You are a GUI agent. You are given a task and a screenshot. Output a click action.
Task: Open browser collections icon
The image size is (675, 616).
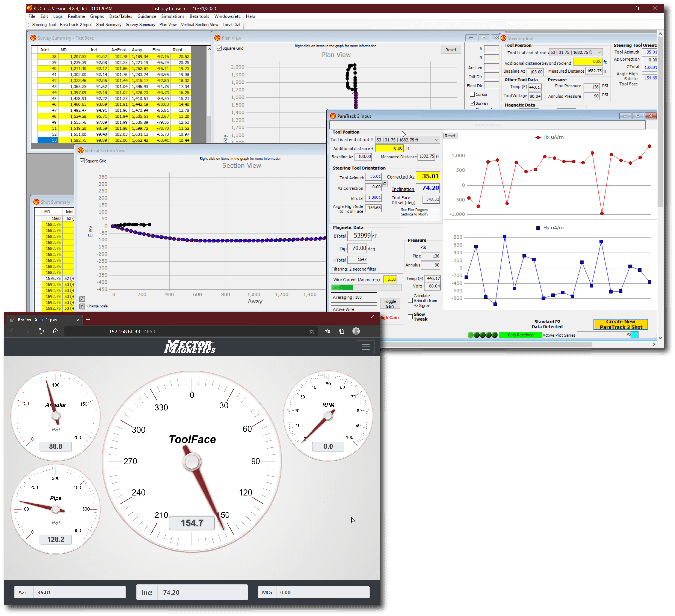coord(341,331)
